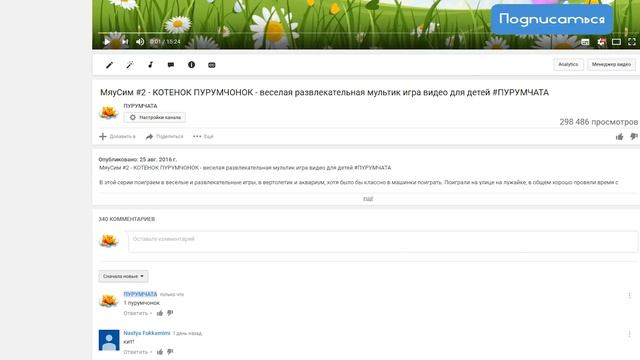This screenshot has width=640, height=360.
Task: Open the annotations speech bubble tool
Action: pyautogui.click(x=171, y=65)
